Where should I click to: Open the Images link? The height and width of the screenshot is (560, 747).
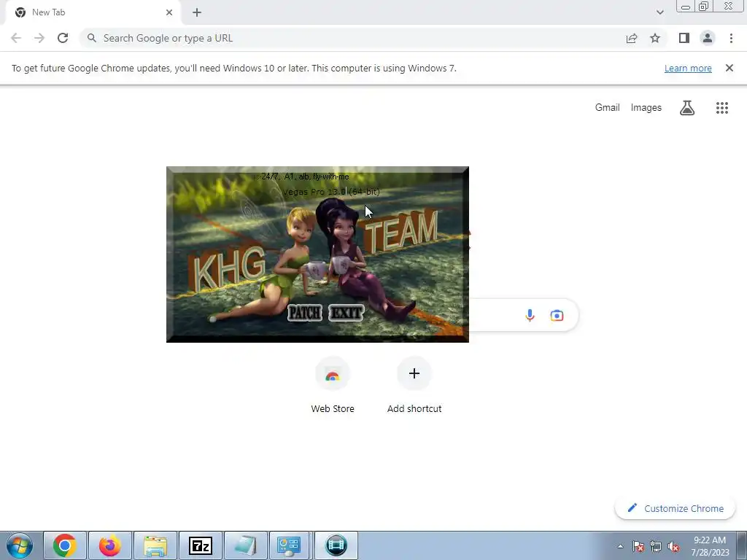coord(646,108)
